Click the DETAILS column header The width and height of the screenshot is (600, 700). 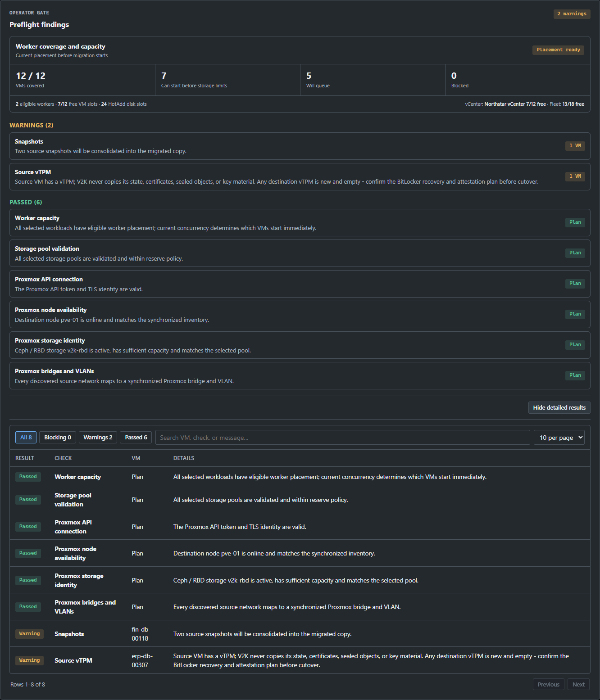(x=184, y=458)
